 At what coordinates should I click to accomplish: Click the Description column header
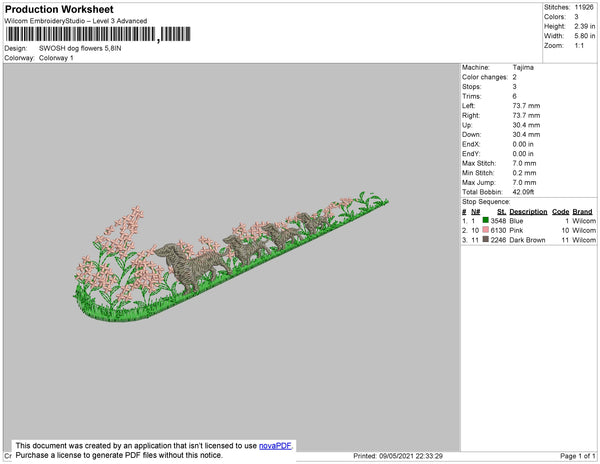pyautogui.click(x=528, y=212)
